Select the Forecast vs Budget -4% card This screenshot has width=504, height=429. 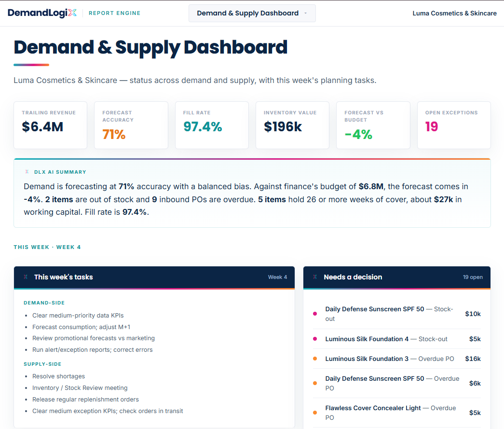coord(373,125)
